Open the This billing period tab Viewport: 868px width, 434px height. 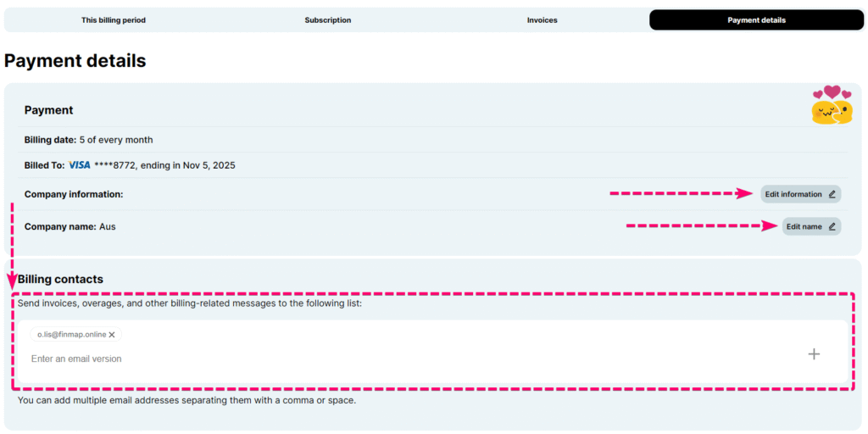(x=114, y=20)
